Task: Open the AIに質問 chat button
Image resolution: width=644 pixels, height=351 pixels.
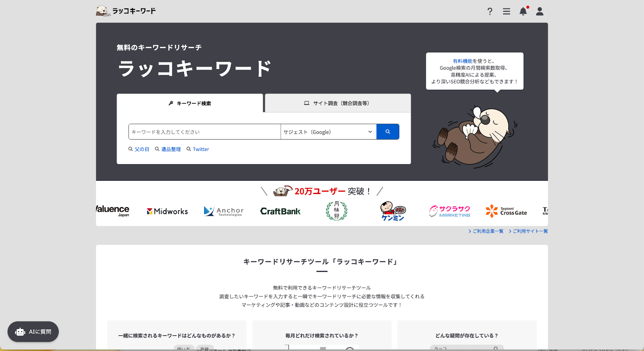Action: tap(33, 332)
